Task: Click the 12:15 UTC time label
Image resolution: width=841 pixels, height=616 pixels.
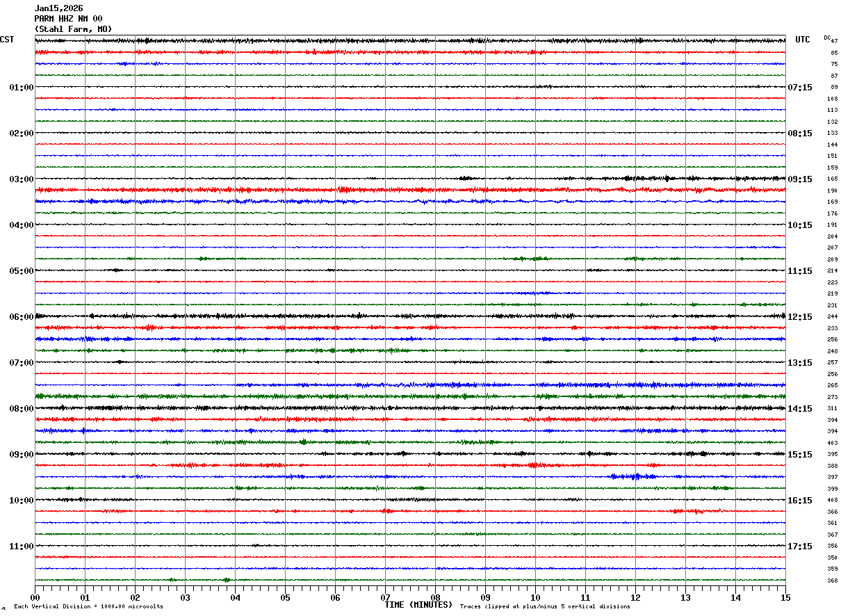Action: click(800, 317)
